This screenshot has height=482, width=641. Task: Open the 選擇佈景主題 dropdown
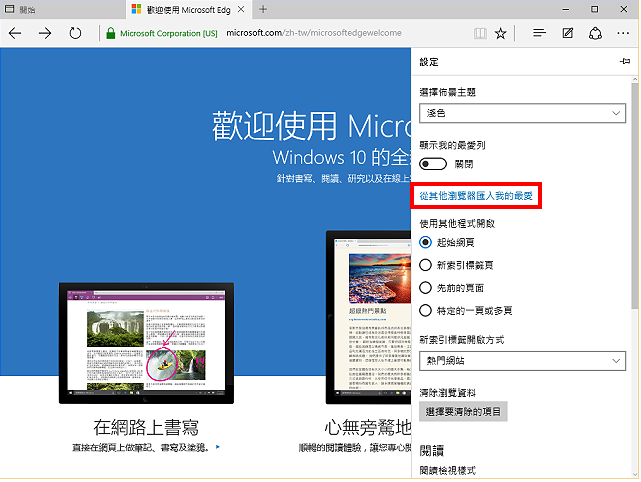pos(522,113)
